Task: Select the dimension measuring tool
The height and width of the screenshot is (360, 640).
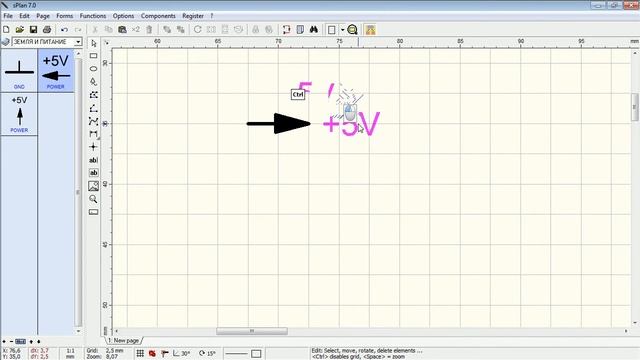Action: pyautogui.click(x=93, y=134)
